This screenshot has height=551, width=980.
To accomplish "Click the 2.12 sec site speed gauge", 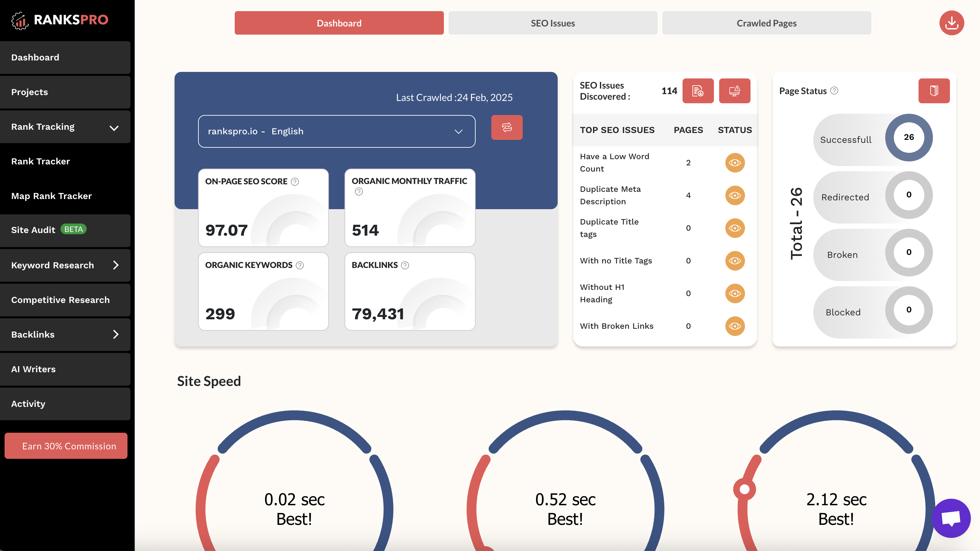I will pos(836,500).
